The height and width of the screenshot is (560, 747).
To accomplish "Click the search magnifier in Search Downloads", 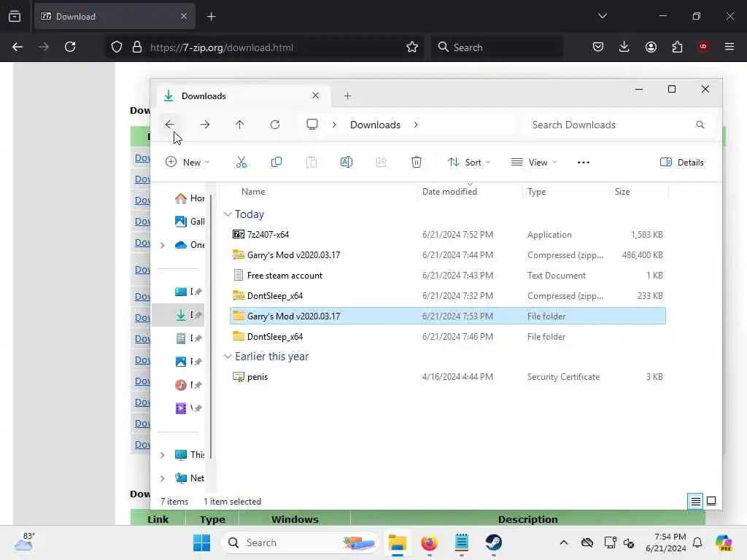I will (700, 125).
